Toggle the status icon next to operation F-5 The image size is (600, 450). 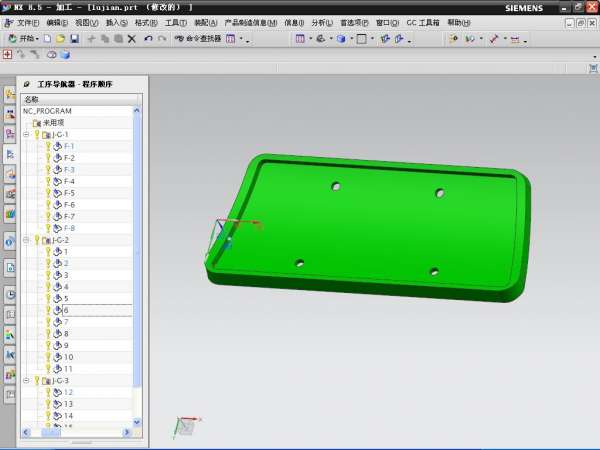point(47,193)
